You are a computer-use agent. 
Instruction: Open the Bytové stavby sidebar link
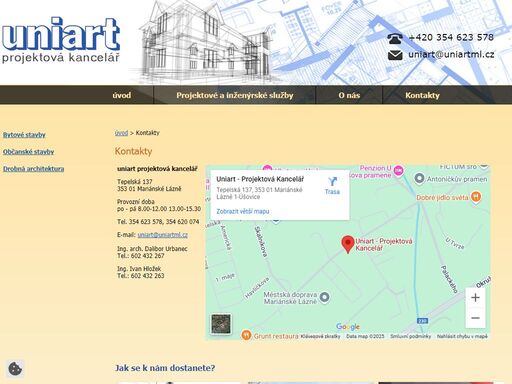[x=24, y=135]
